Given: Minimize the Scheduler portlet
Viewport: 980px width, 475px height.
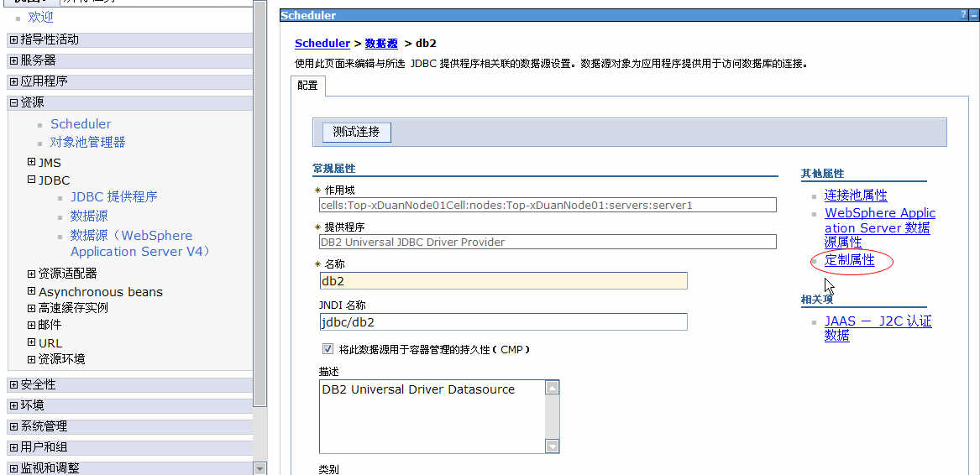Looking at the screenshot, I should (x=974, y=15).
